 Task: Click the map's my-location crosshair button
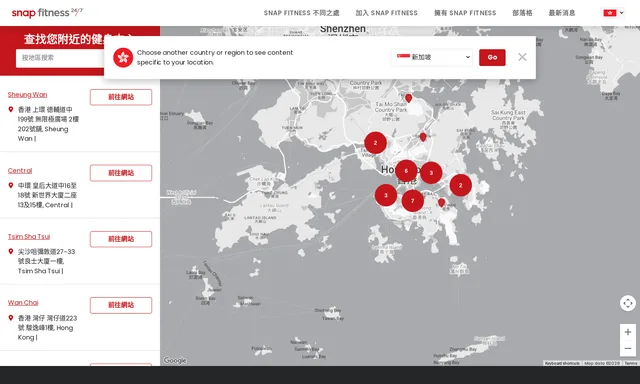(x=628, y=303)
